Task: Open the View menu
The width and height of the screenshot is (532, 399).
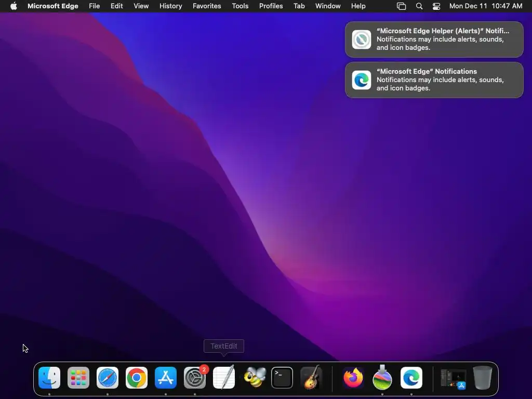Action: (x=141, y=6)
